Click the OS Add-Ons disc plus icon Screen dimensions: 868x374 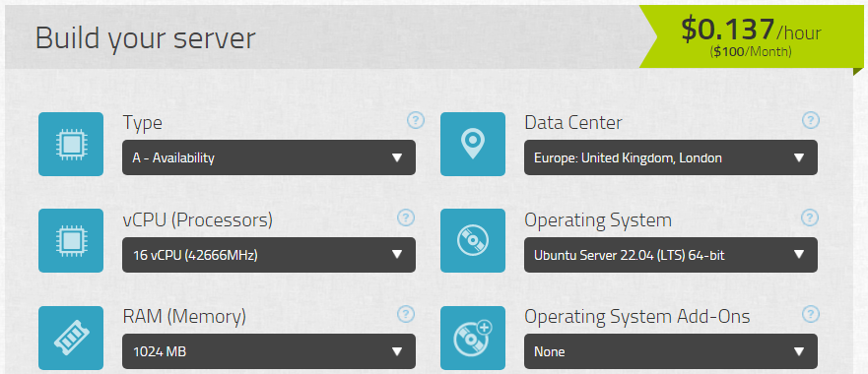coord(473,338)
